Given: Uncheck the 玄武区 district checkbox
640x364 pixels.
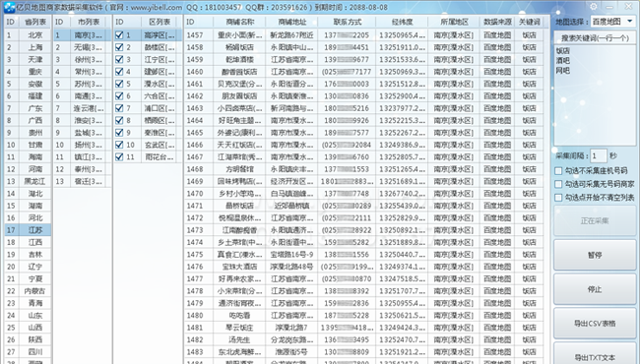Looking at the screenshot, I should tap(119, 145).
